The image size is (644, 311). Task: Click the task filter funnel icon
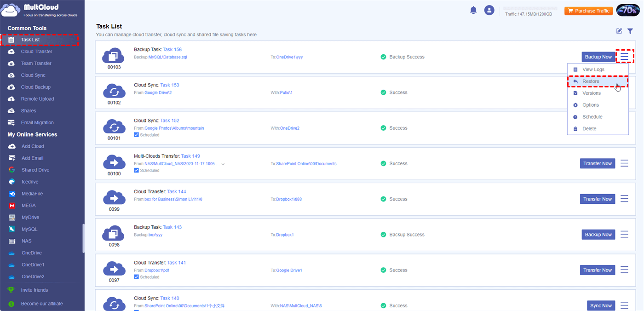(x=630, y=31)
